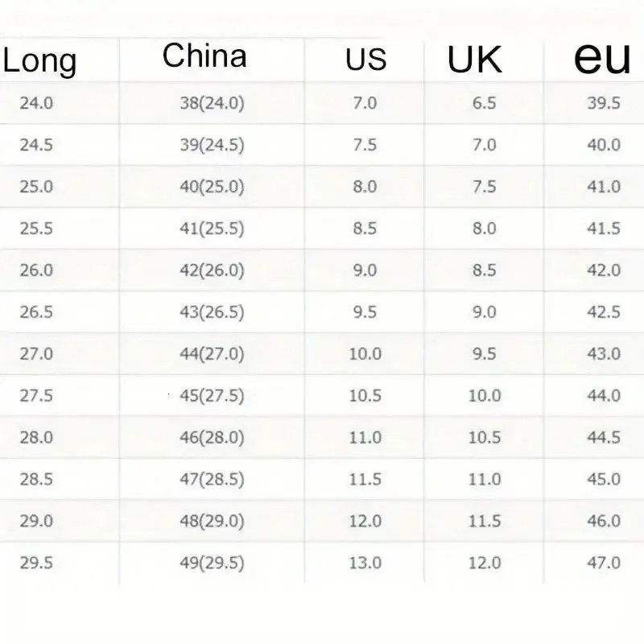
Task: Select the Long column 29.5 cell
Action: [x=36, y=563]
